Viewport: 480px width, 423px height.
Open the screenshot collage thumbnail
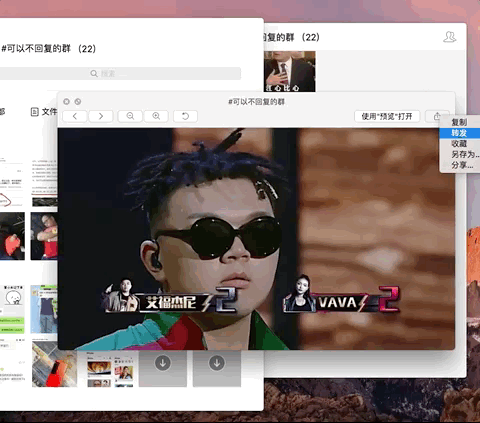110,369
